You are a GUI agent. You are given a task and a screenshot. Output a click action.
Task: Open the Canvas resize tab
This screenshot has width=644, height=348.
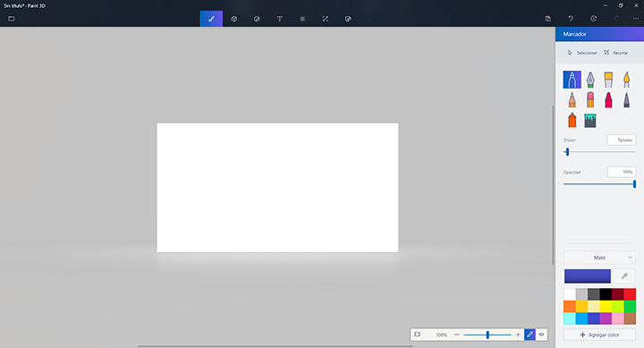coord(325,19)
